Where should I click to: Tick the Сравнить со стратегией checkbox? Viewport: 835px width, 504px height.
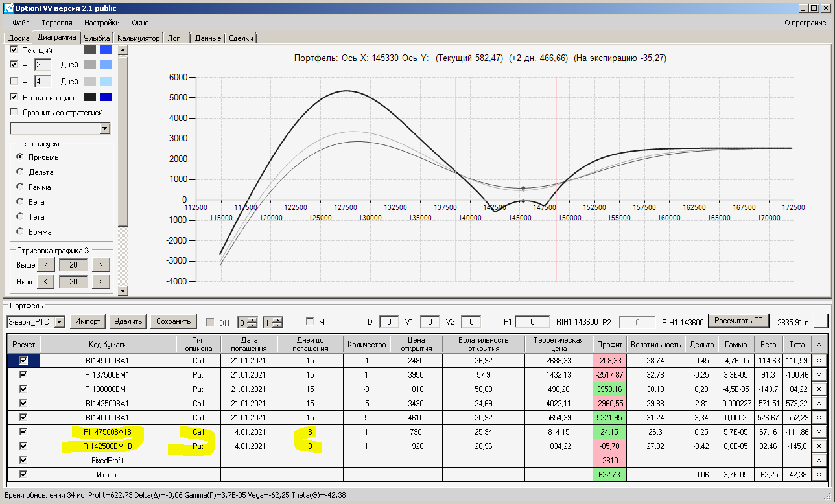pos(14,113)
